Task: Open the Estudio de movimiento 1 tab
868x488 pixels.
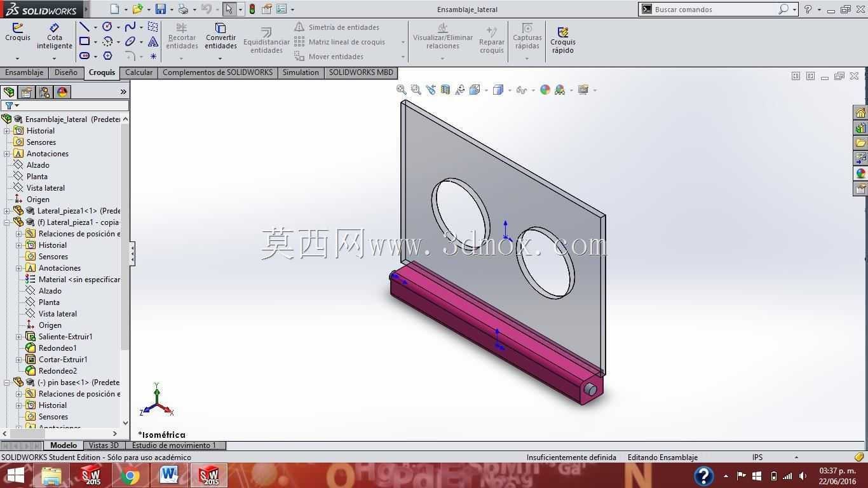Action: (x=174, y=445)
